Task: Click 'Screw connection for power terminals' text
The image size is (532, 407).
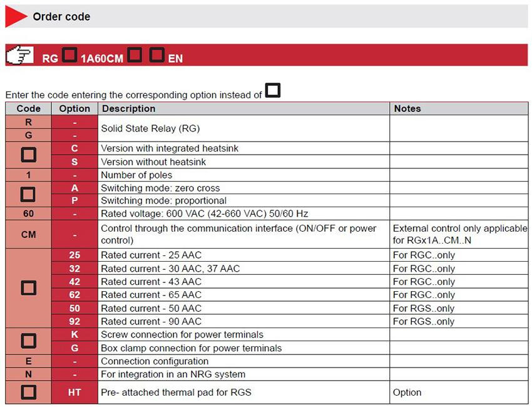Action: point(182,335)
